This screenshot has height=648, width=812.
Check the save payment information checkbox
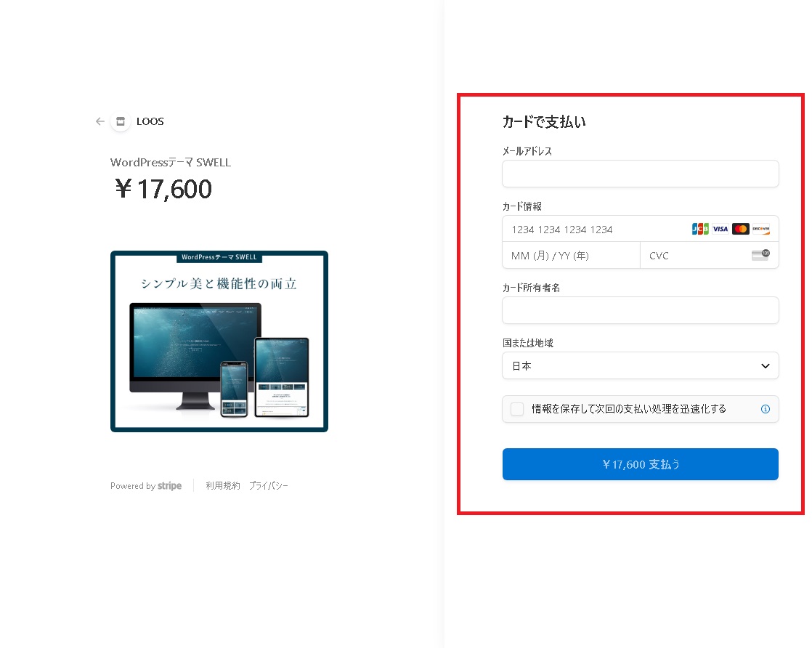click(517, 409)
